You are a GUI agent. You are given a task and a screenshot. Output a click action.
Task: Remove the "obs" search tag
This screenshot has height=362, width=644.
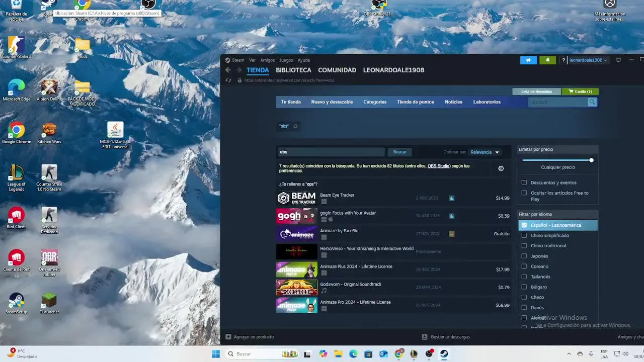[295, 126]
